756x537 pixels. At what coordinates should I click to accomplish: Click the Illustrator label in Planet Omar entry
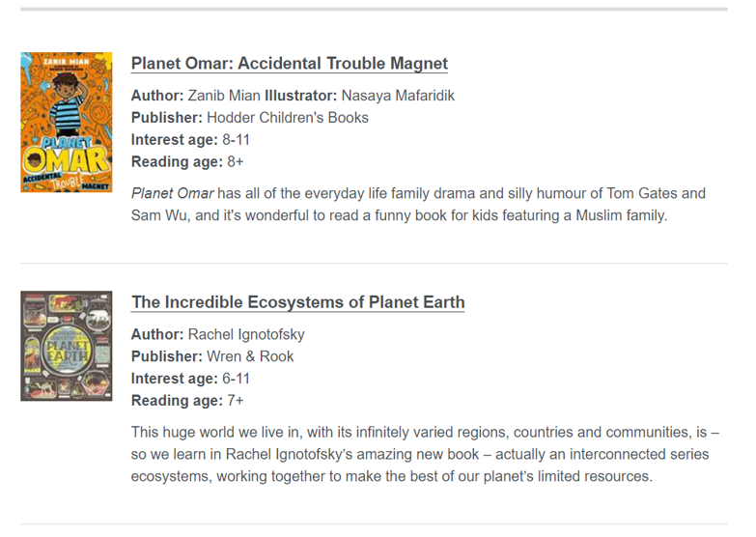(300, 96)
